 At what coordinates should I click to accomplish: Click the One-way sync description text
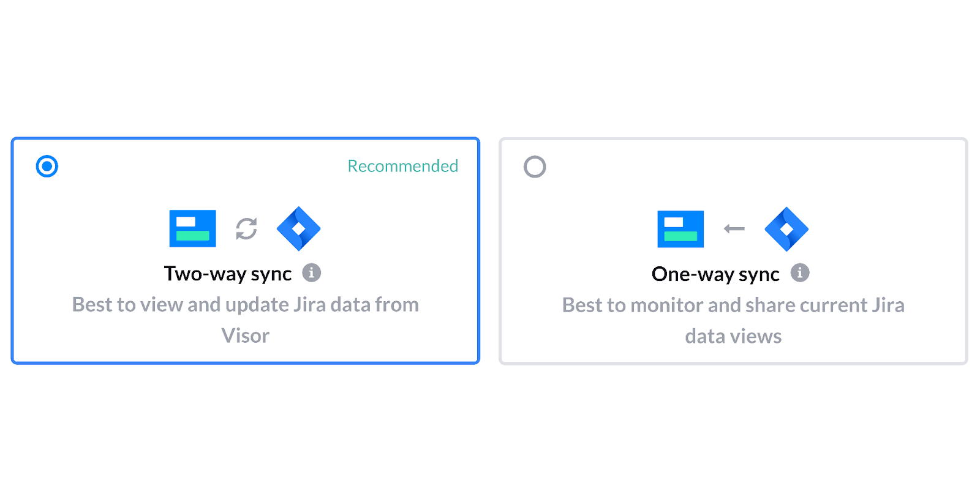[x=733, y=320]
